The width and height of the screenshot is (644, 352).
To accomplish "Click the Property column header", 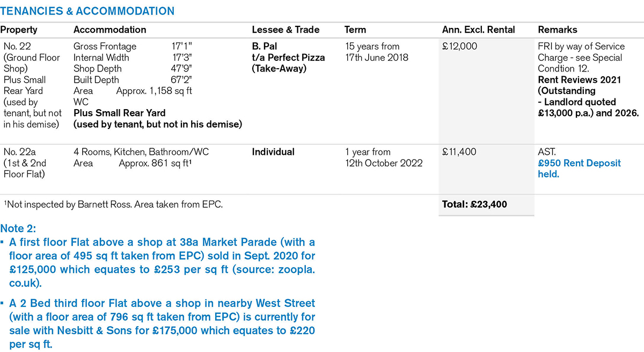I will [19, 30].
